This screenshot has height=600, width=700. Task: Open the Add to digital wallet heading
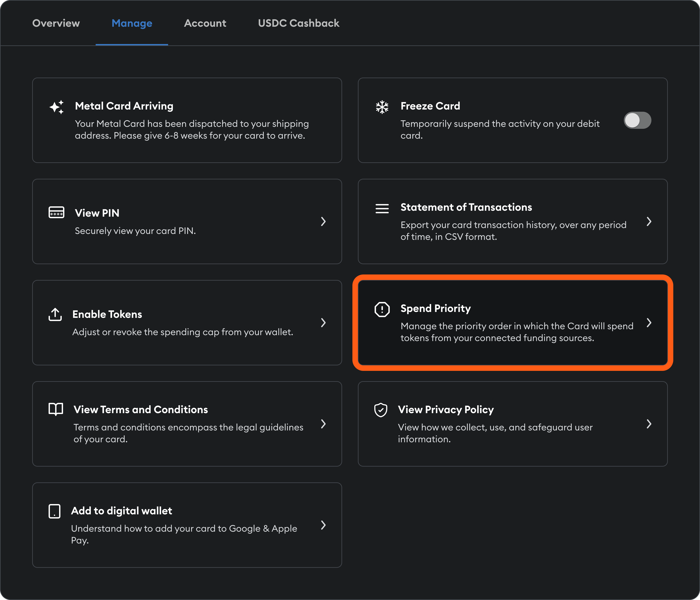[x=121, y=511]
